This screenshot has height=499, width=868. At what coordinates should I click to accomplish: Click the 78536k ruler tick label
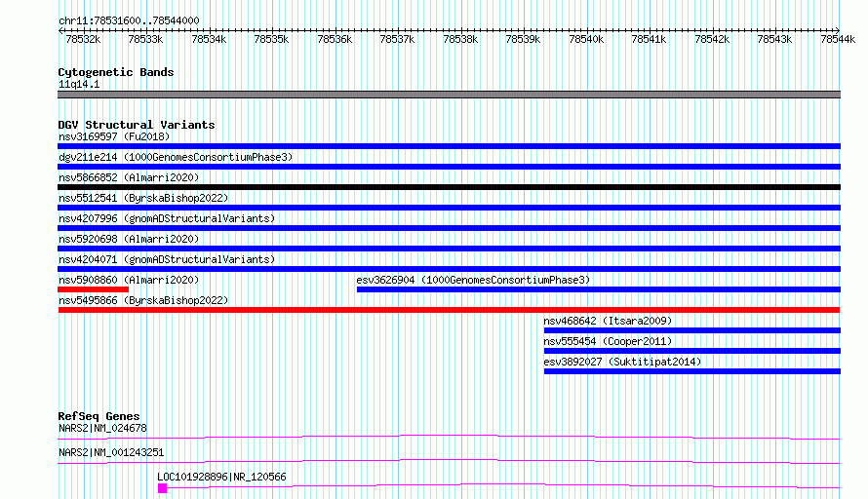point(335,39)
